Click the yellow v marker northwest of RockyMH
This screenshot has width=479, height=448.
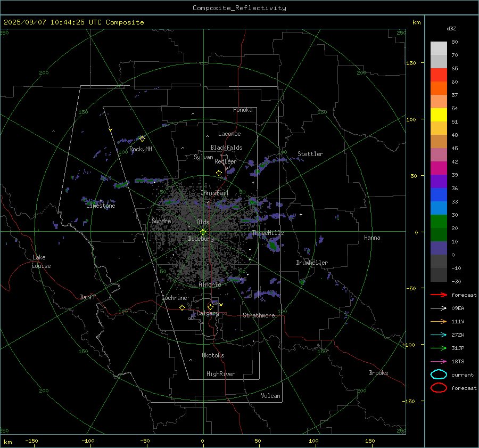111,130
